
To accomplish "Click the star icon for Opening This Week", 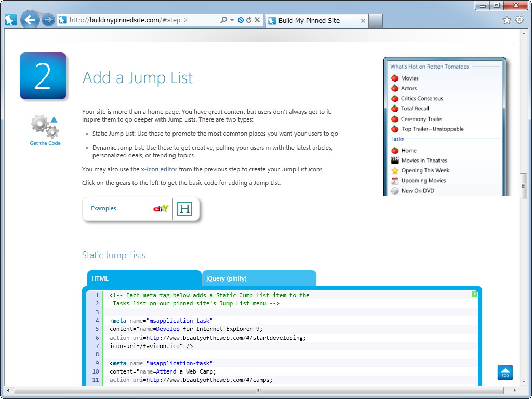I will point(395,170).
